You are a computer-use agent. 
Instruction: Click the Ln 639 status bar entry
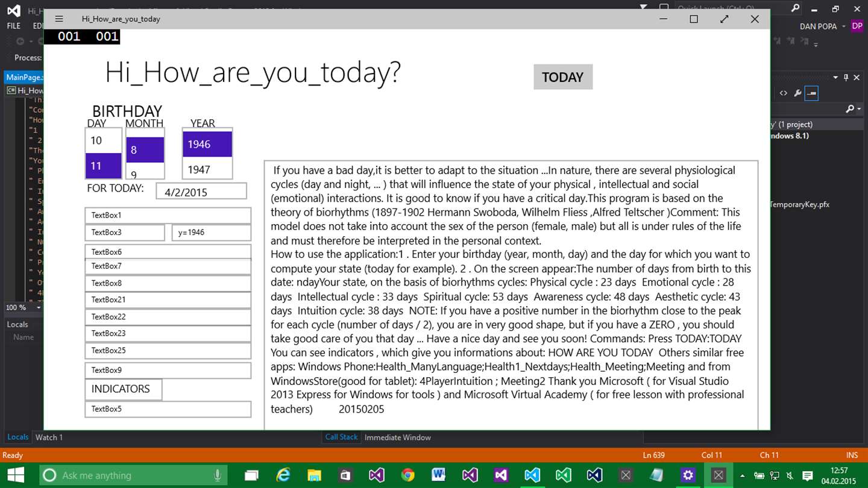pos(653,455)
